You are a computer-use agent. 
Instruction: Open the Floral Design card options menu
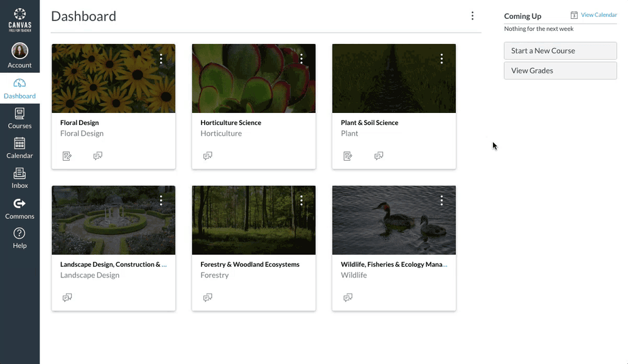(x=161, y=58)
